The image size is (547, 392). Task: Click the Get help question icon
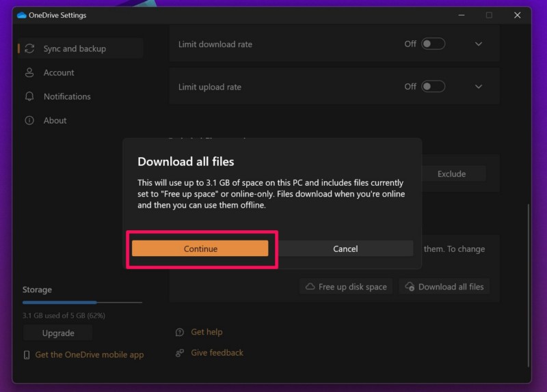coord(180,332)
